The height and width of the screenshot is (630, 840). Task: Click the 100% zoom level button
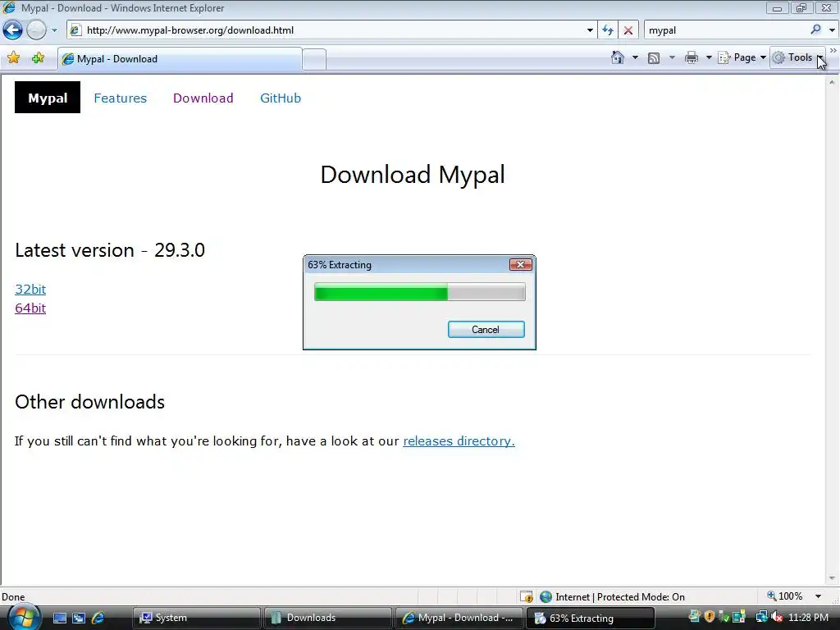[x=785, y=596]
